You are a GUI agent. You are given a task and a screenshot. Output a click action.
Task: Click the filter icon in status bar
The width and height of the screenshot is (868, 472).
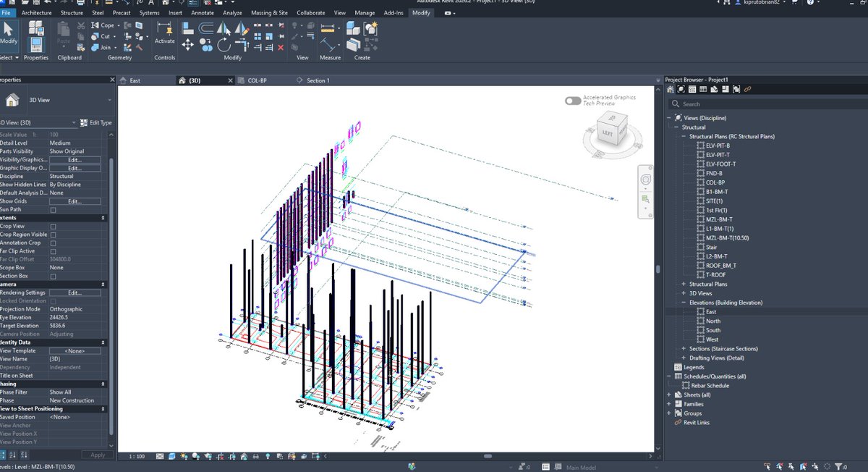coord(837,467)
